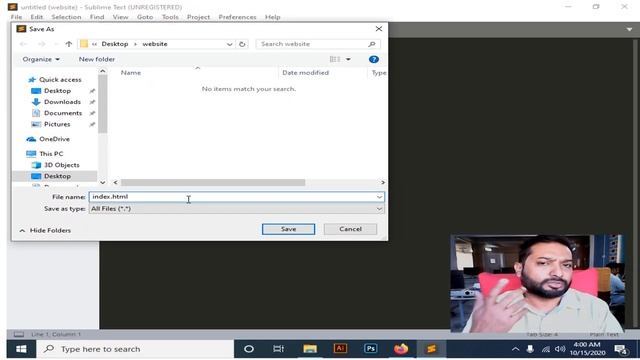Open Sublime Text Find menu
The width and height of the screenshot is (640, 360).
(x=97, y=17)
